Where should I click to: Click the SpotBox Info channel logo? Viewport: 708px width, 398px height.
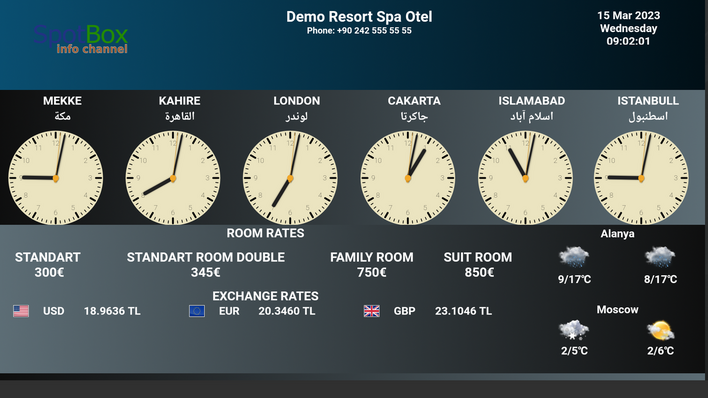[81, 39]
